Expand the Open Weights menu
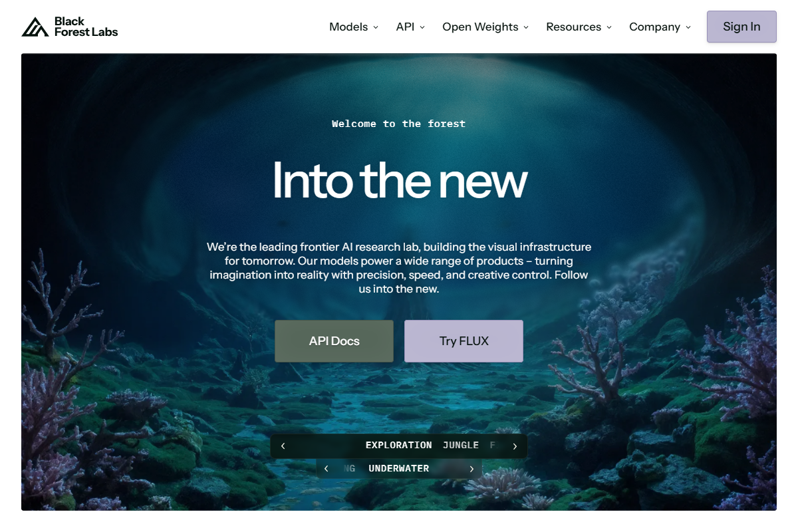Image resolution: width=798 pixels, height=532 pixels. pyautogui.click(x=485, y=27)
